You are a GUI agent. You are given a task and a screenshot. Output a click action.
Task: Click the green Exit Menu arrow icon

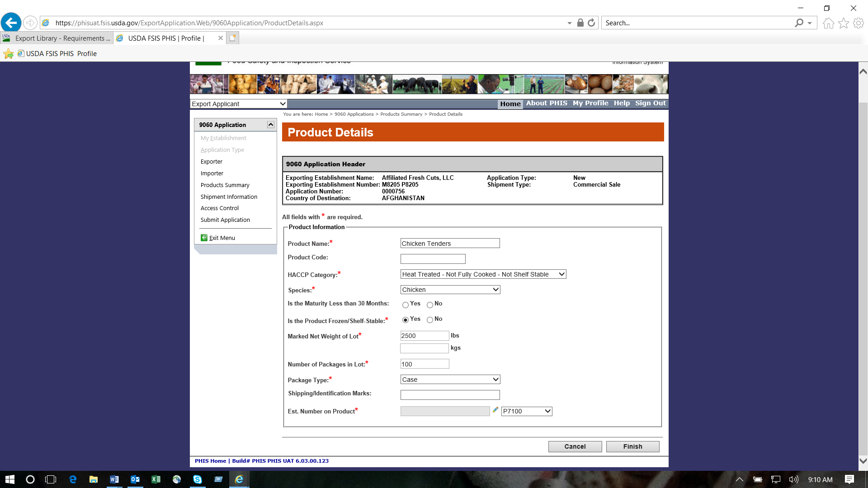(204, 238)
